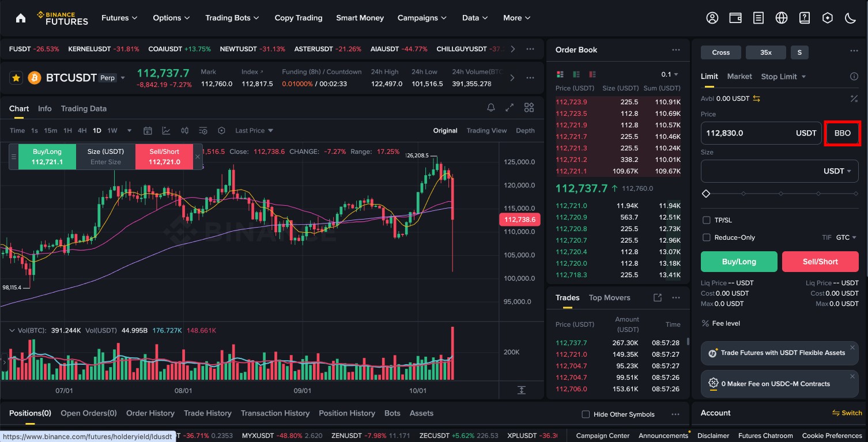This screenshot has height=442, width=868.
Task: Click the scroll-to-latest icon below chart
Action: (522, 390)
